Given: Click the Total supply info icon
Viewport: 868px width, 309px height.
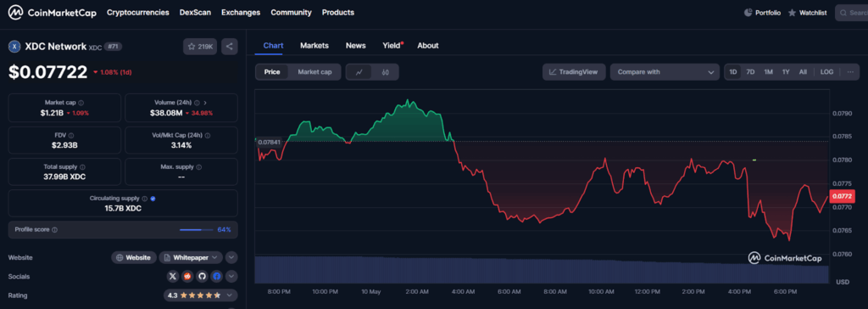Looking at the screenshot, I should [82, 166].
